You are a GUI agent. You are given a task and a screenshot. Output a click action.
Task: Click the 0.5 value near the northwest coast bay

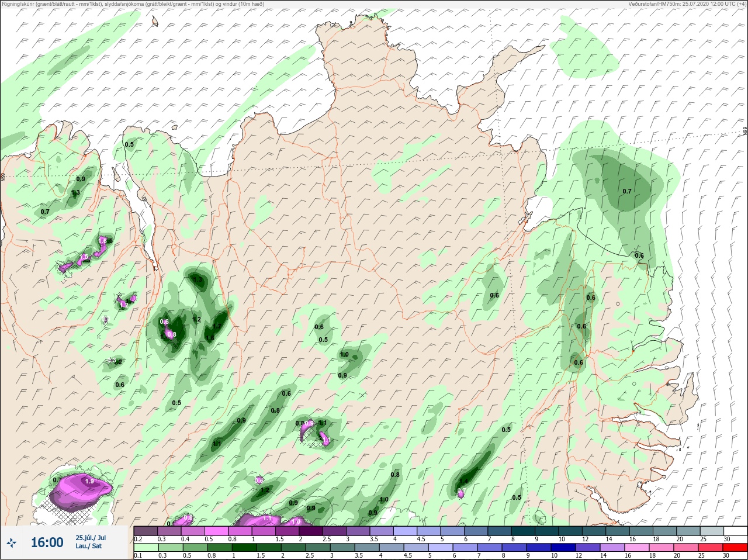point(129,144)
